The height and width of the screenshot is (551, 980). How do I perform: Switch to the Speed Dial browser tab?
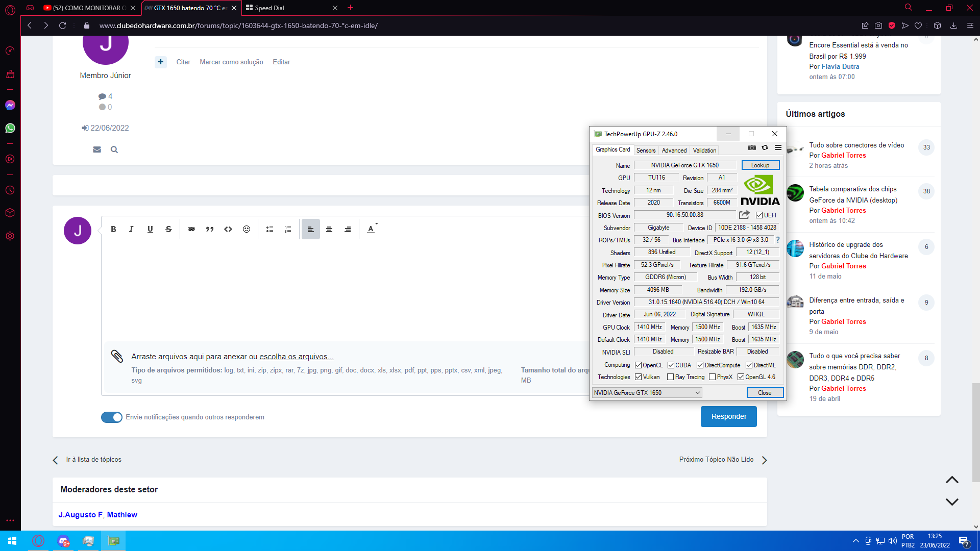coord(291,8)
